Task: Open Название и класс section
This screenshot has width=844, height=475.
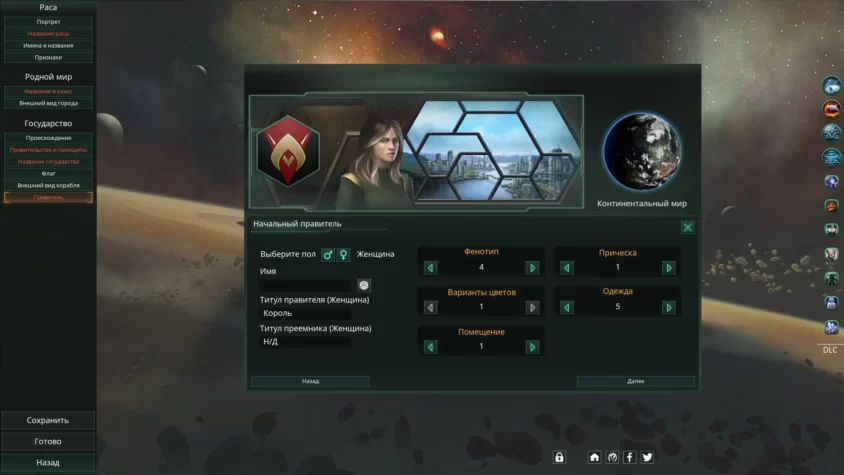Action: point(48,91)
